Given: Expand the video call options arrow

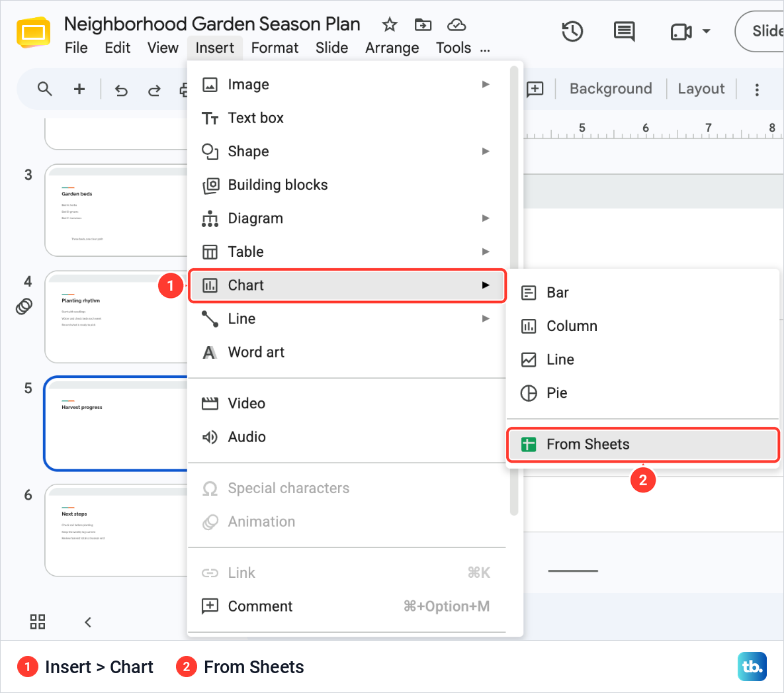Looking at the screenshot, I should 706,32.
